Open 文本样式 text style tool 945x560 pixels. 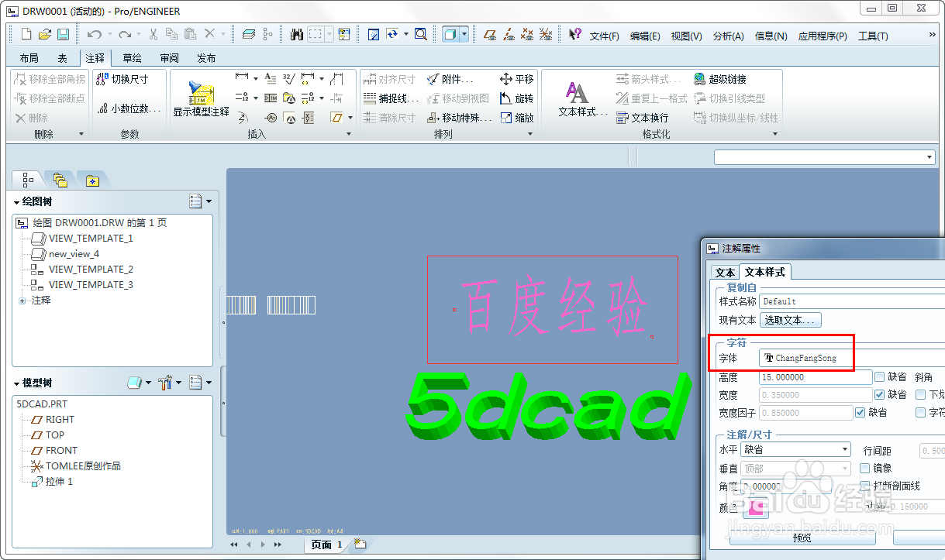582,99
